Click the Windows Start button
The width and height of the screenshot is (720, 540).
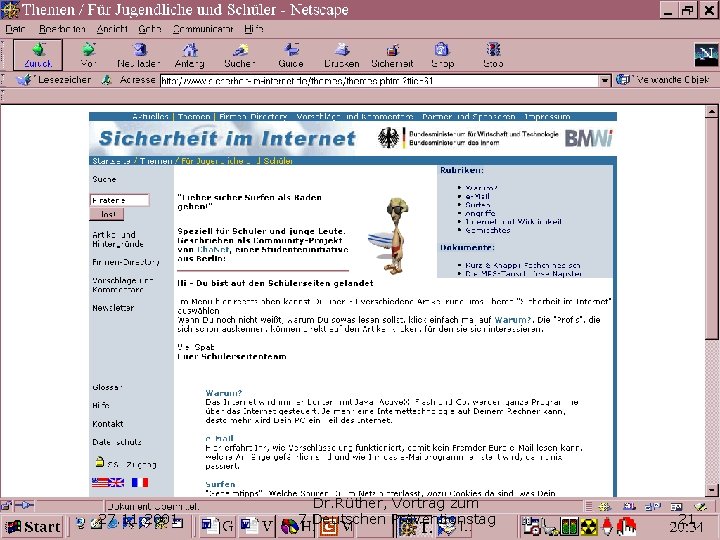(x=32, y=527)
